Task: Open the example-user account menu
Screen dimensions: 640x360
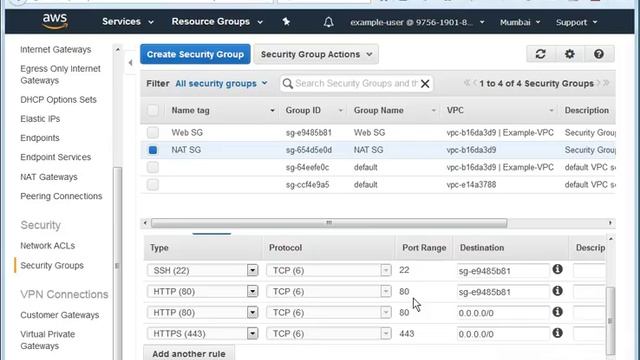Action: pos(417,22)
